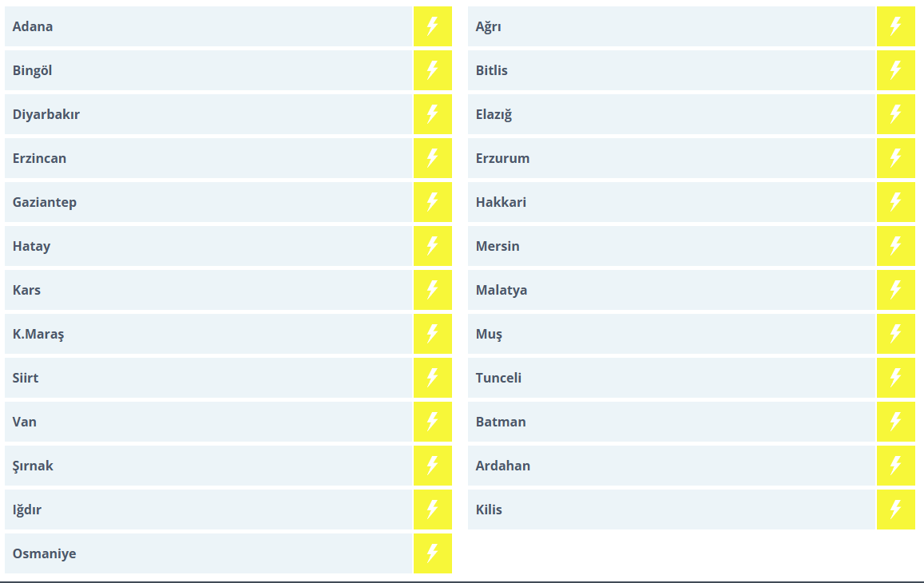The image size is (924, 583).
Task: Hit the lightning icon in the Hatay row
Action: coord(432,246)
